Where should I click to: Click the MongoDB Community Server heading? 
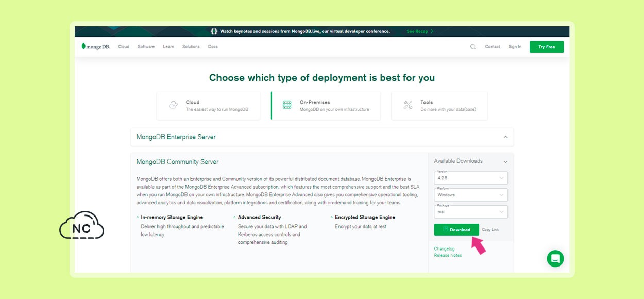[177, 162]
